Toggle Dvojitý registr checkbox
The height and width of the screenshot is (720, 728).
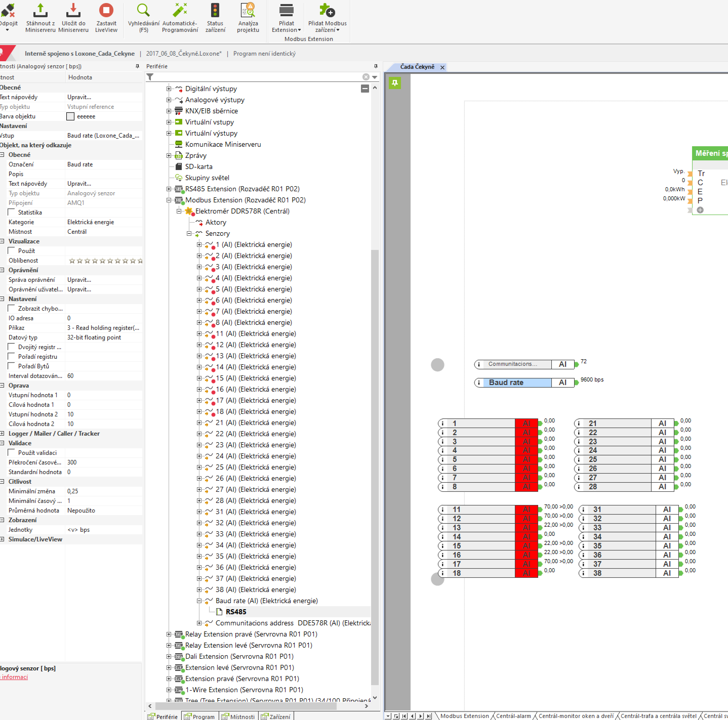pos(12,347)
